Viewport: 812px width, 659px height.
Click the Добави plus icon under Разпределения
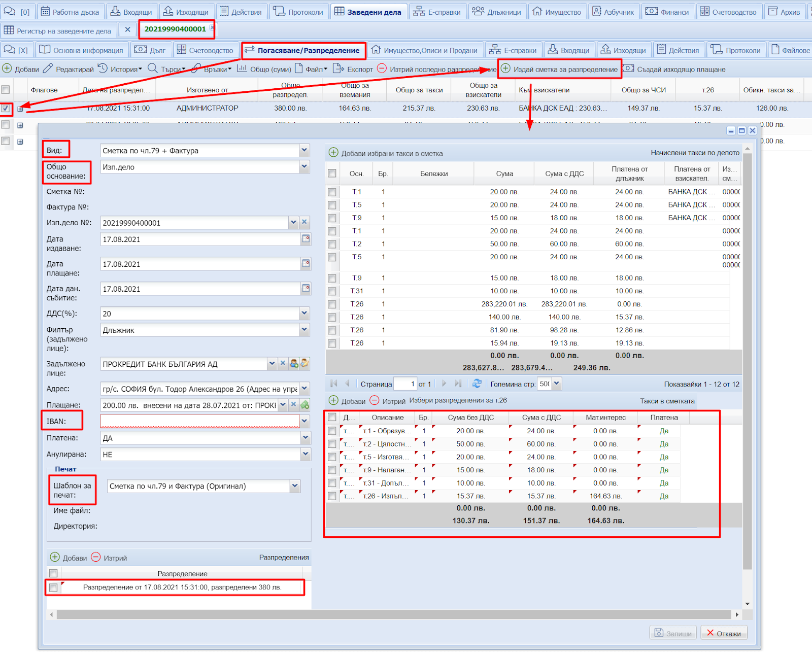click(55, 558)
